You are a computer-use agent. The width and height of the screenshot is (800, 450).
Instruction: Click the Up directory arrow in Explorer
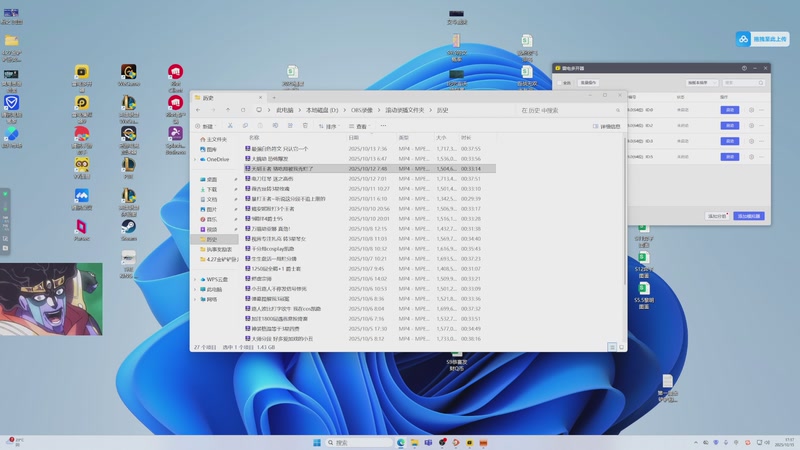tap(228, 110)
